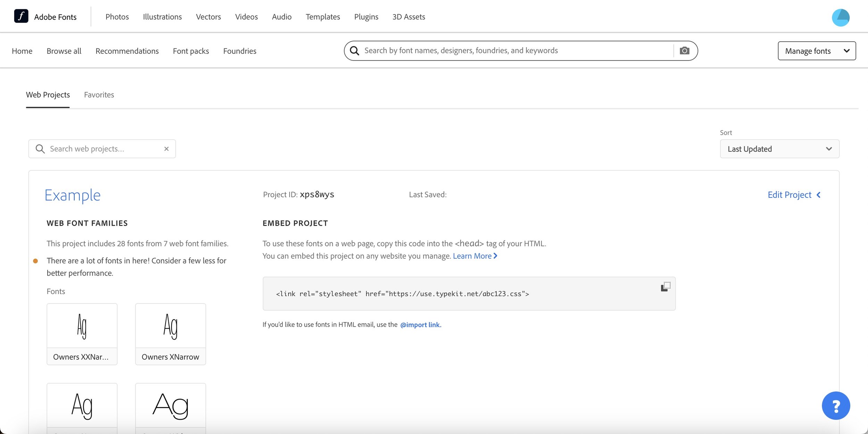
Task: Select the Web Projects tab
Action: click(x=48, y=95)
